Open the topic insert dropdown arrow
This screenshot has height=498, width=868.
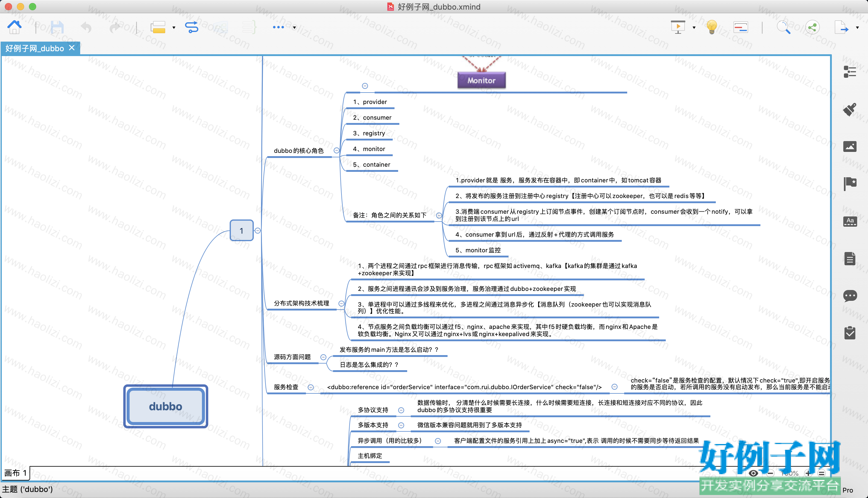pos(174,28)
